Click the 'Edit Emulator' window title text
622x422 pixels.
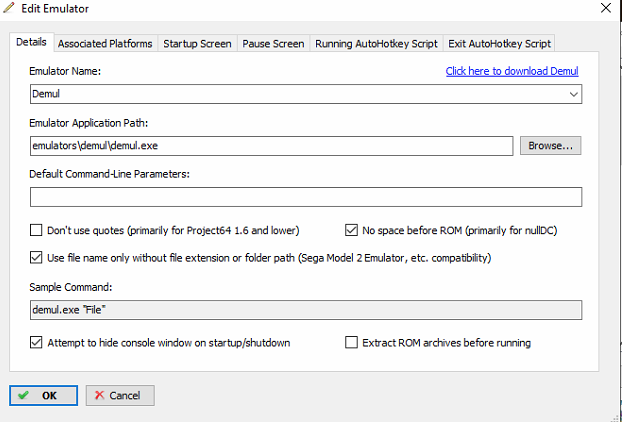[55, 8]
